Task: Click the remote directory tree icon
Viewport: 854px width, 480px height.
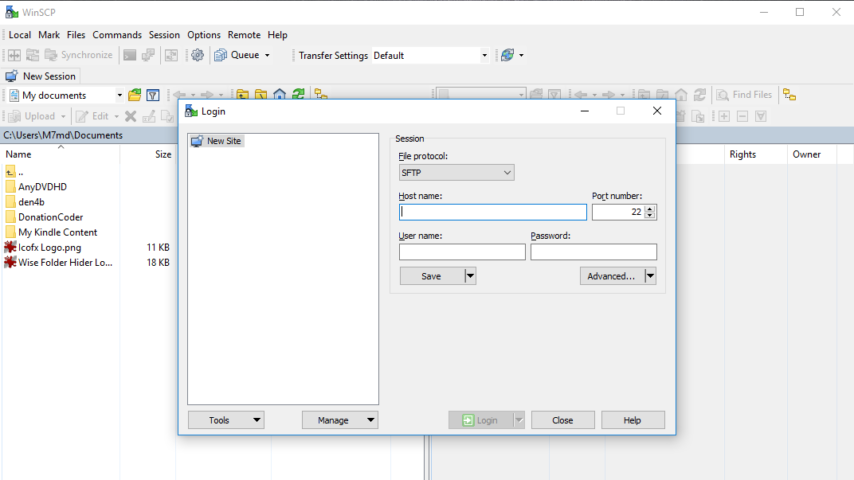Action: pyautogui.click(x=790, y=95)
